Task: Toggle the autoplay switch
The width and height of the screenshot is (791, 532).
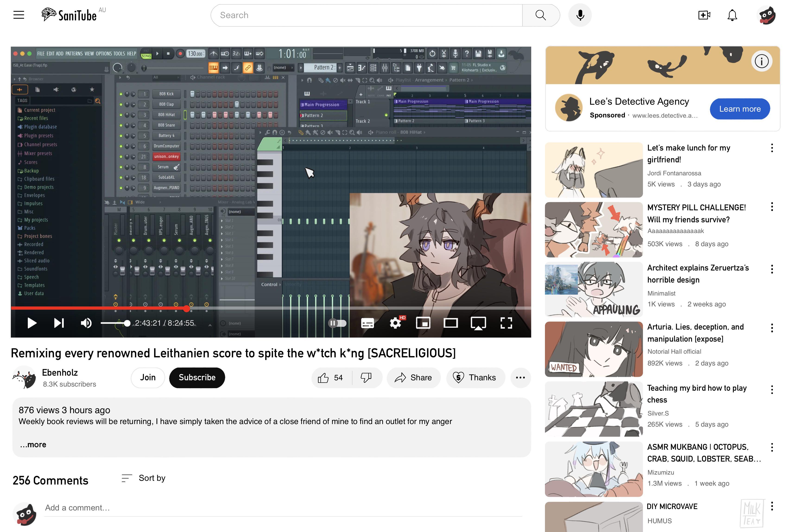Action: coord(337,323)
